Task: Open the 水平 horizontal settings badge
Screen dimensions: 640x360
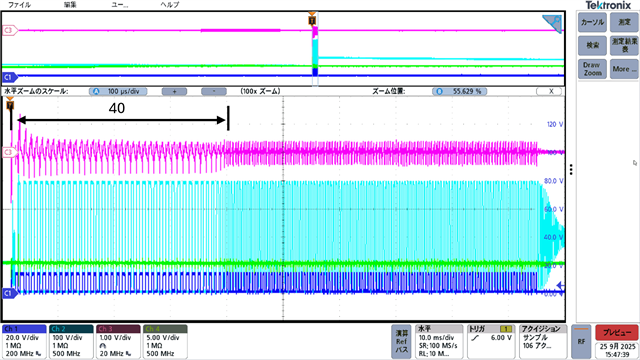Action: [x=439, y=342]
